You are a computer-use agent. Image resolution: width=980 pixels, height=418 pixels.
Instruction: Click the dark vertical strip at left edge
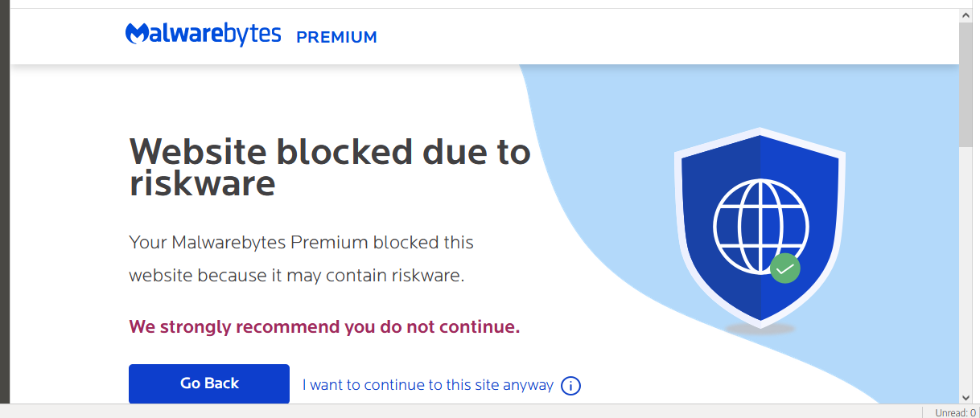(4, 201)
